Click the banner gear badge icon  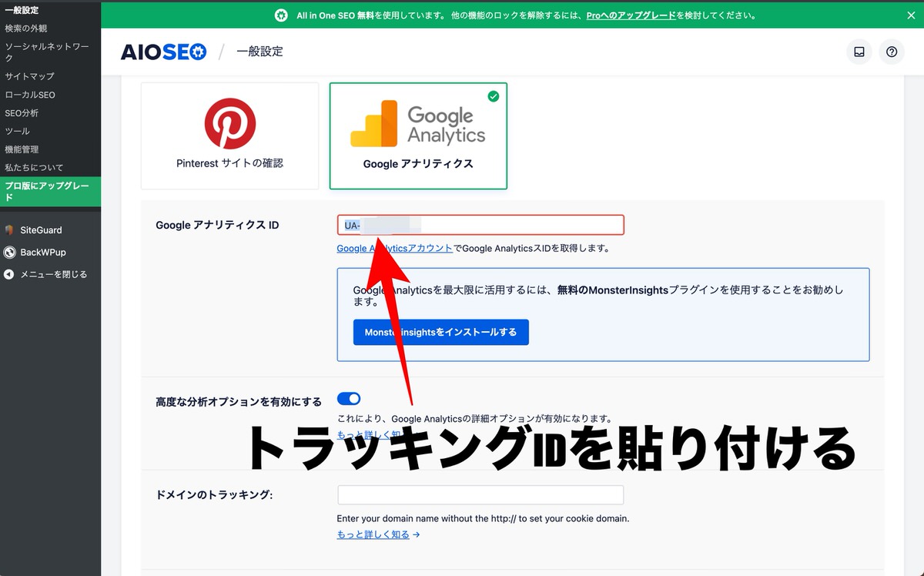(x=281, y=15)
